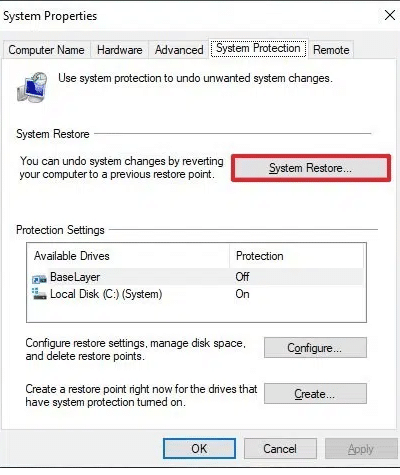This screenshot has height=475, width=400.
Task: Close the System Properties dialog
Action: 389,15
